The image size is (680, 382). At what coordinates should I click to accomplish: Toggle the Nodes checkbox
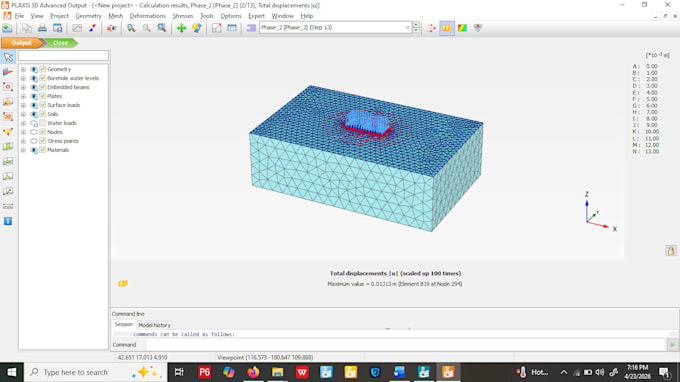click(x=42, y=132)
